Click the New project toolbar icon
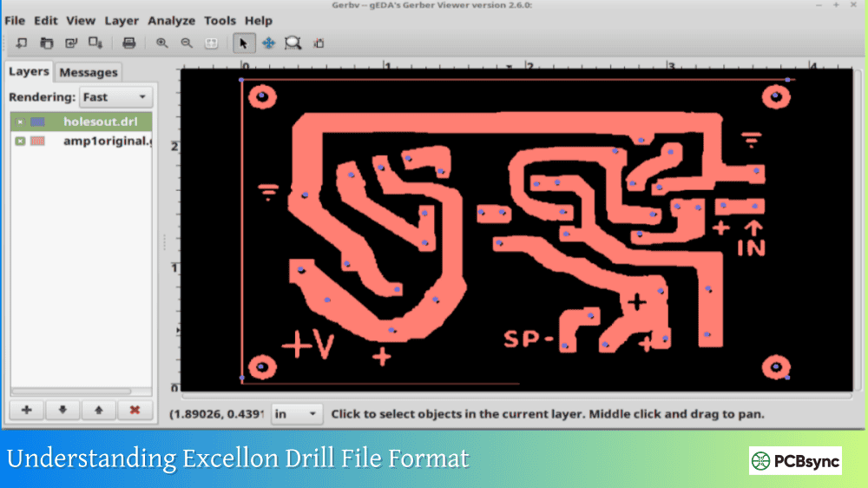 pos(22,43)
